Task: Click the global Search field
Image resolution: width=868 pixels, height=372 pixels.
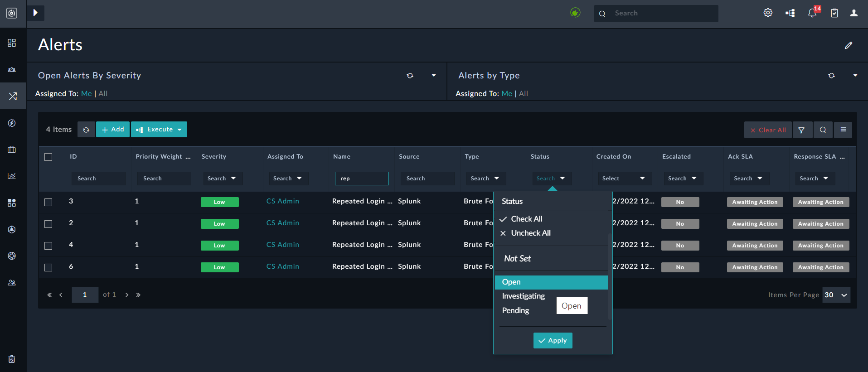Action: click(x=656, y=14)
